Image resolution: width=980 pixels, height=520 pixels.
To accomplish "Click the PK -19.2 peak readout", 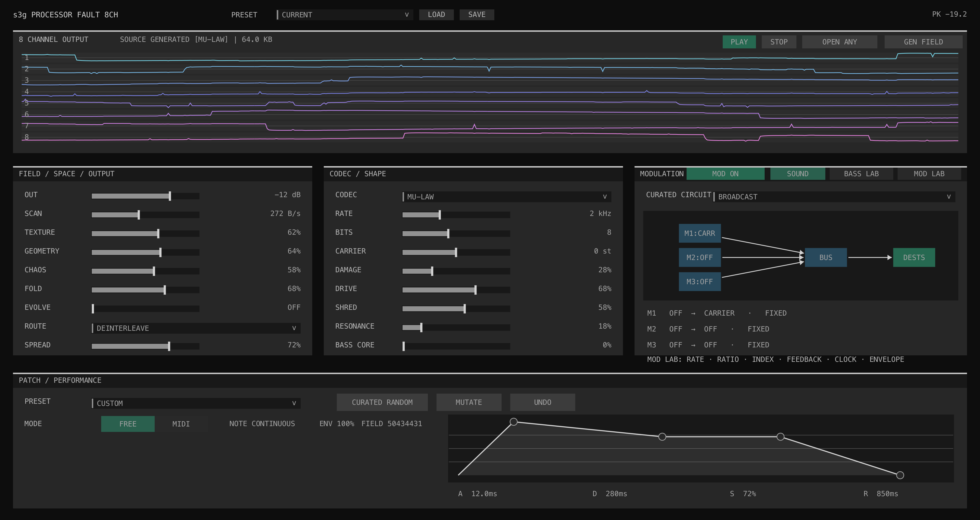I will [x=949, y=14].
